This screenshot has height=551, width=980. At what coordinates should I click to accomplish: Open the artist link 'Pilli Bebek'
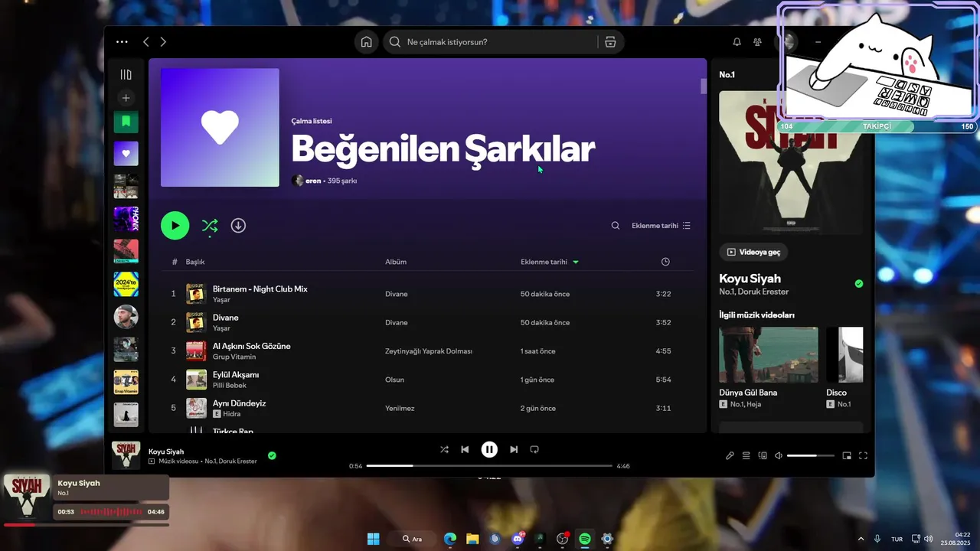pos(230,386)
